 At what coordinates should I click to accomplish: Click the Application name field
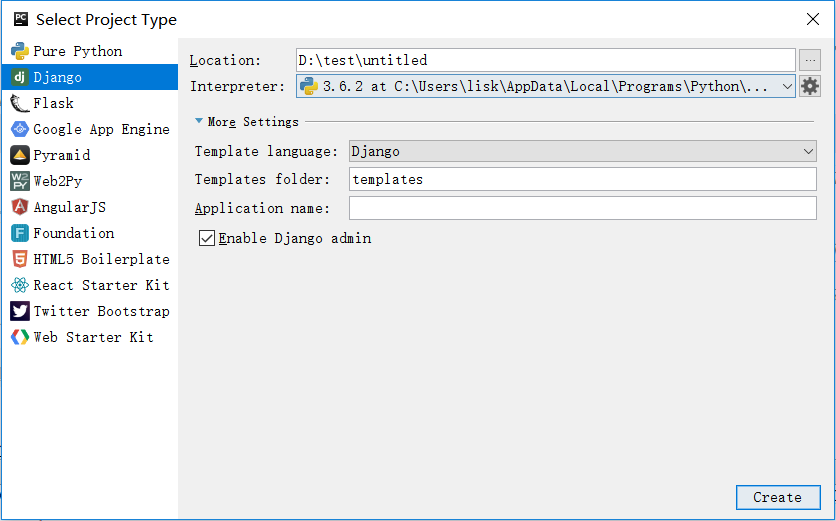[x=583, y=208]
